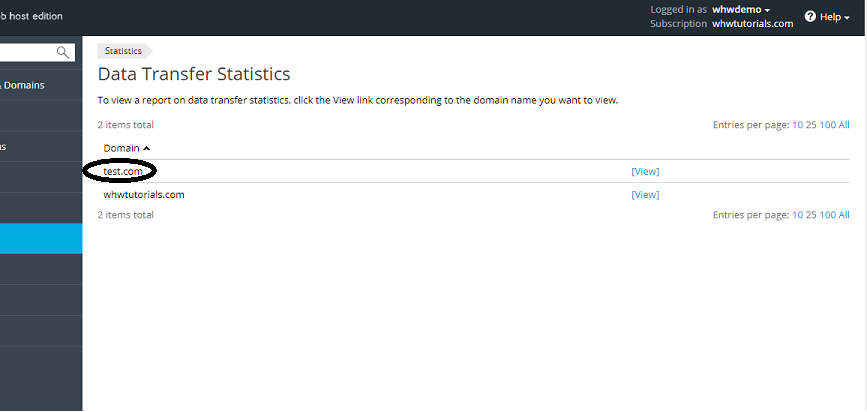Set top entries per page to 10
The width and height of the screenshot is (867, 412).
(x=797, y=125)
